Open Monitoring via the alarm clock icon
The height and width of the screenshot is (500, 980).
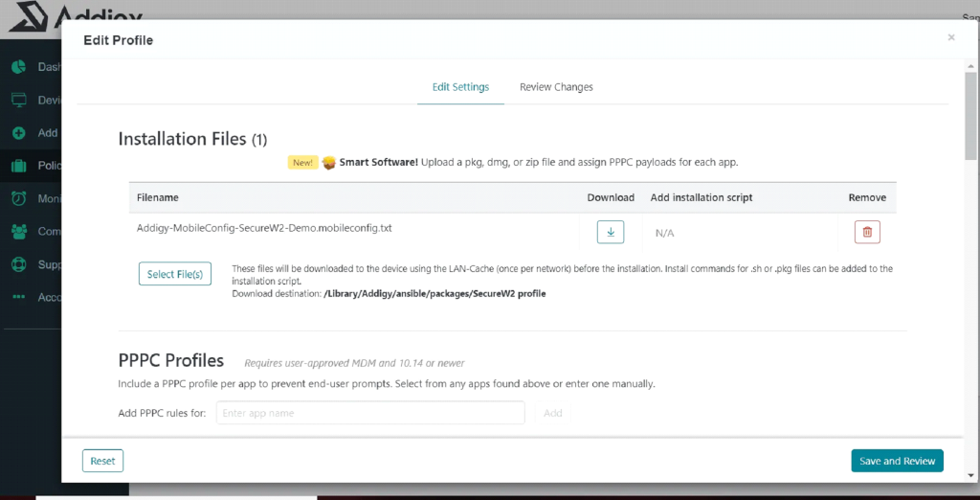click(18, 198)
